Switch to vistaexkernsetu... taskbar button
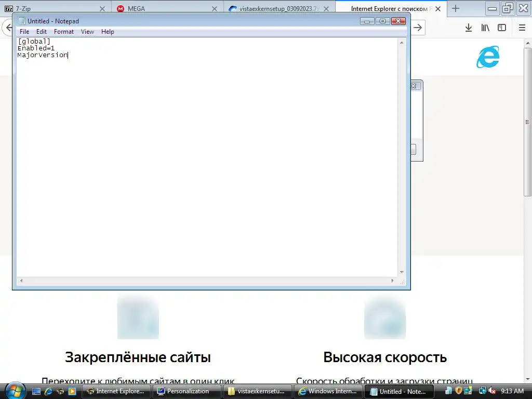Image resolution: width=532 pixels, height=399 pixels. [x=258, y=391]
